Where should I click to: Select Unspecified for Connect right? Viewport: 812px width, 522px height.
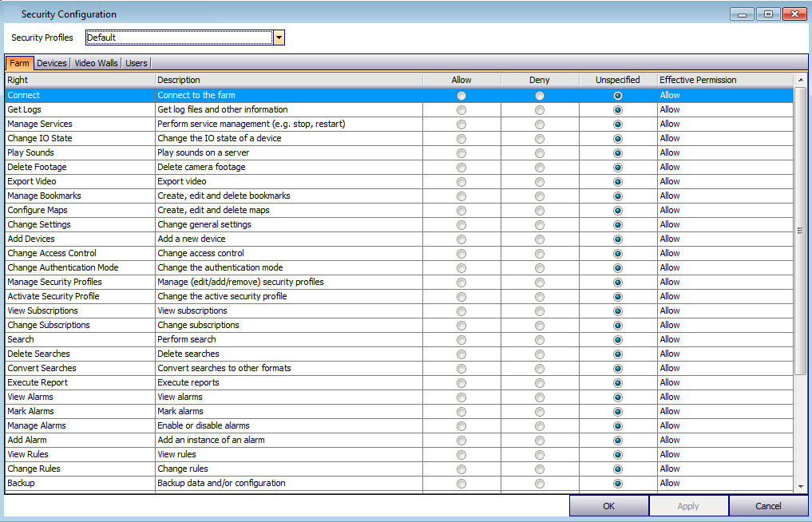pos(617,96)
